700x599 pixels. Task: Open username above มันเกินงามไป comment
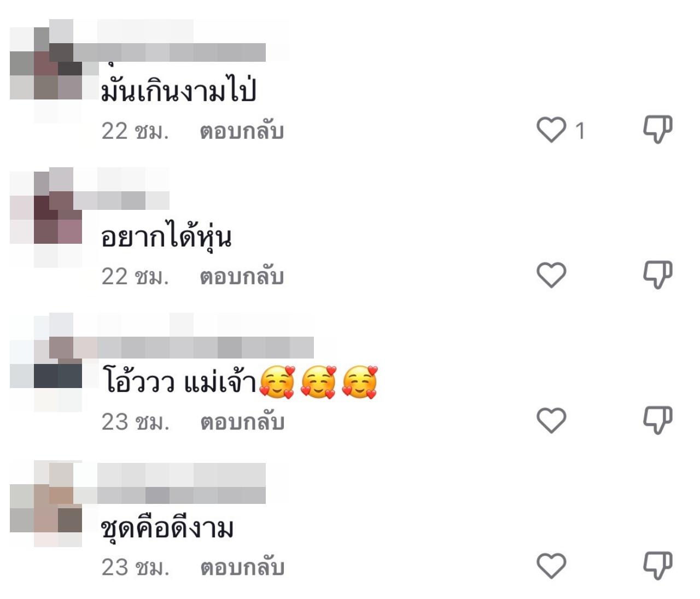[183, 52]
